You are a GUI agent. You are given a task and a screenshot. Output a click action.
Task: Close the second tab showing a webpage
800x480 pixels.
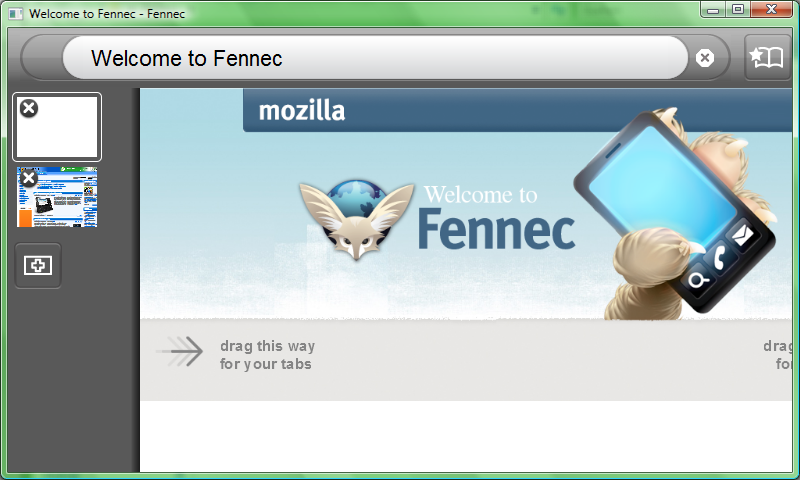(29, 178)
